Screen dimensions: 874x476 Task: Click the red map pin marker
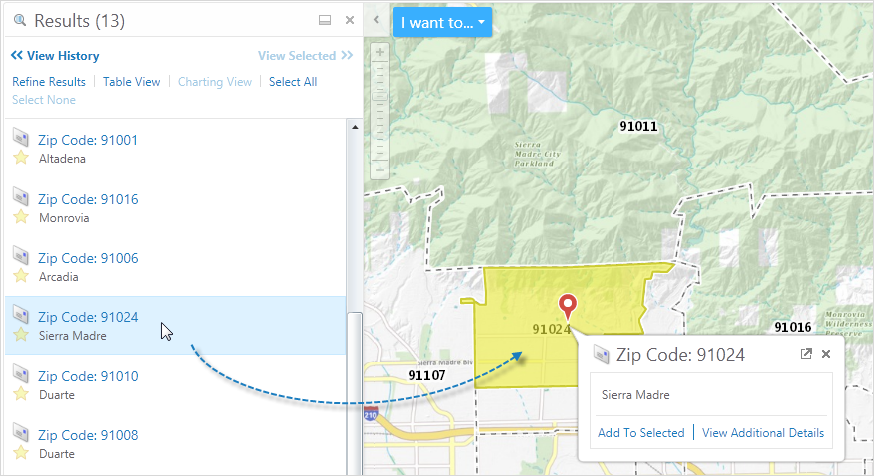pyautogui.click(x=568, y=305)
